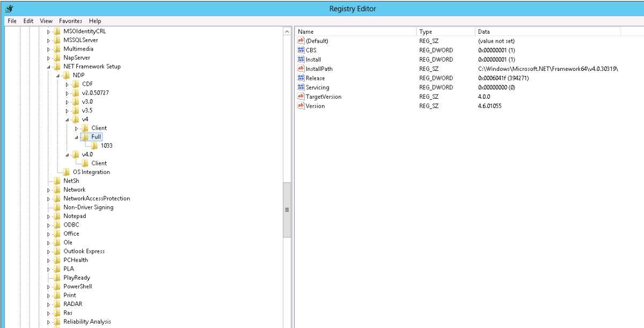
Task: Select the PCHealth key
Action: pos(76,260)
